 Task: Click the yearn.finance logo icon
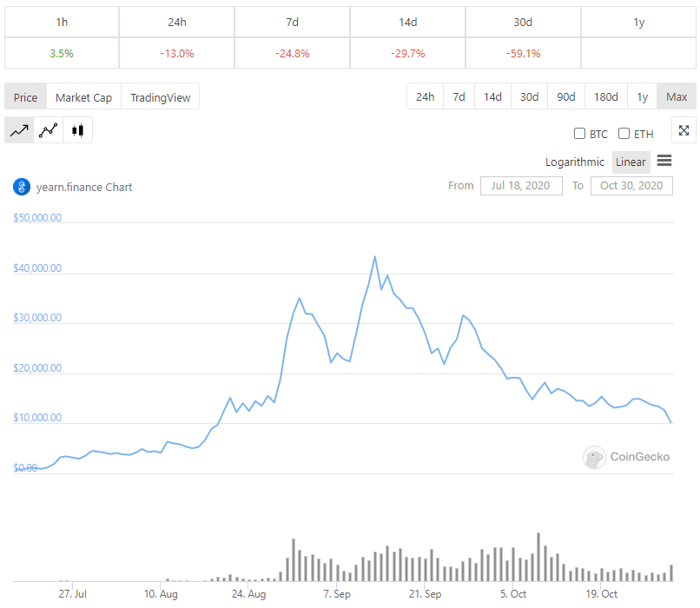(22, 187)
